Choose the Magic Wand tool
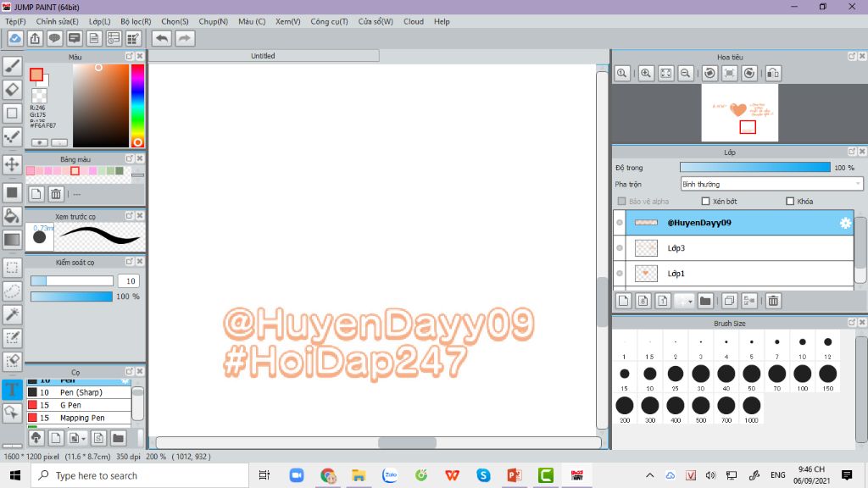This screenshot has height=488, width=868. 12,314
